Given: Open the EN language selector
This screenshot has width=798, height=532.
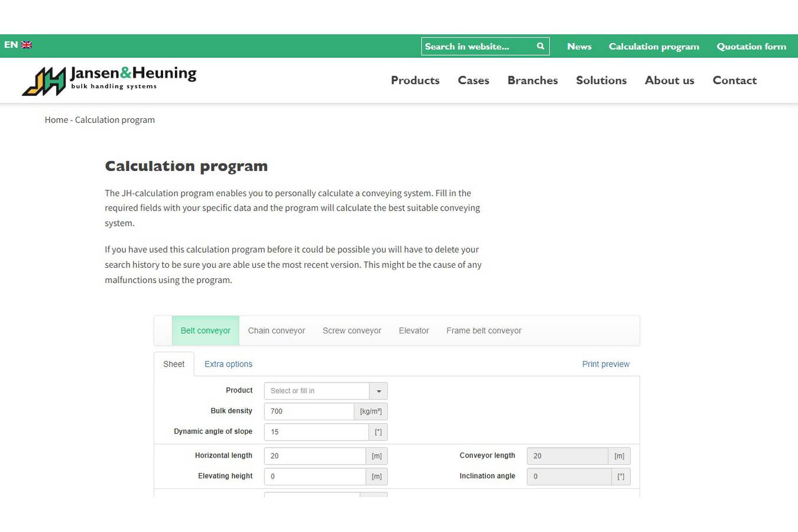Looking at the screenshot, I should click(11, 45).
